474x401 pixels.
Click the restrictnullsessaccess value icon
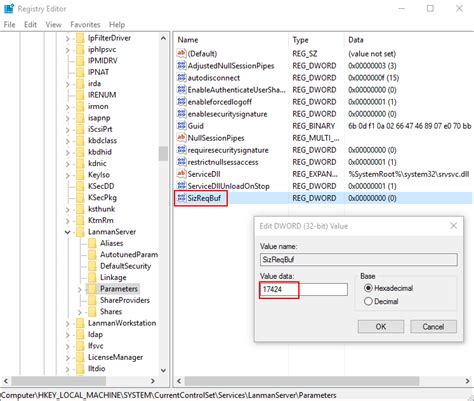(181, 162)
